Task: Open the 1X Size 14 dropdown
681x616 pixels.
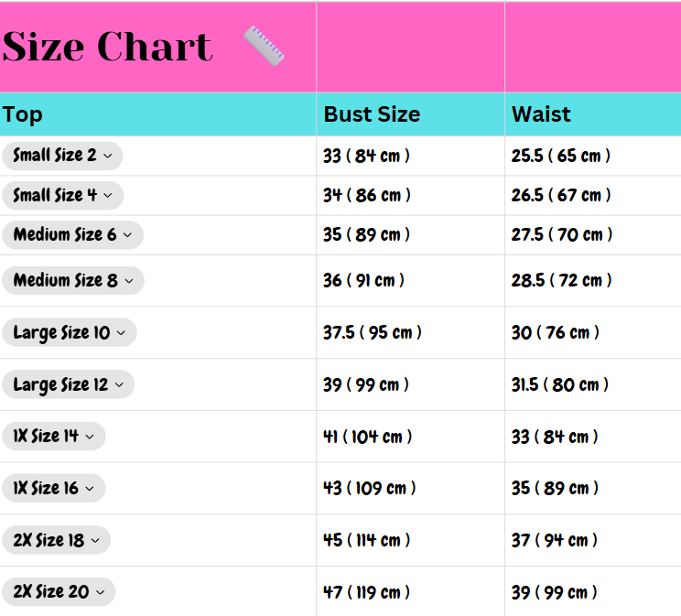Action: coord(54,437)
